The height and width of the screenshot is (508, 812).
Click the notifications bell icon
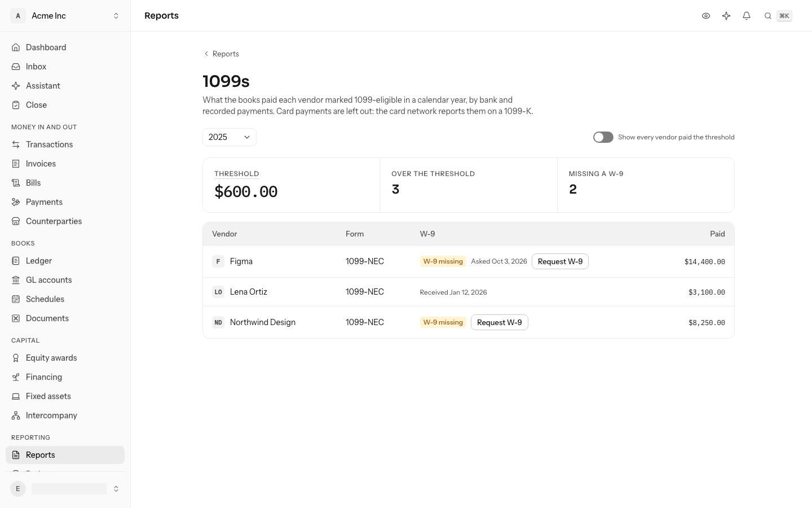click(747, 16)
